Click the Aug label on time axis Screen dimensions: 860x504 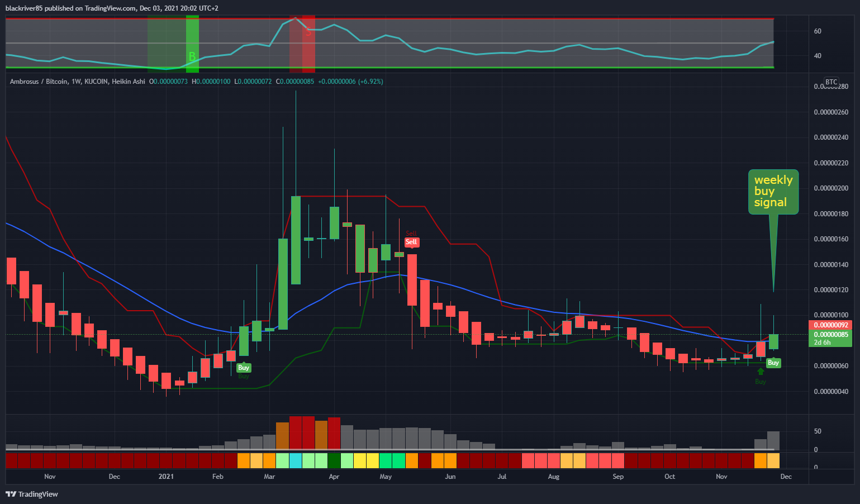554,477
